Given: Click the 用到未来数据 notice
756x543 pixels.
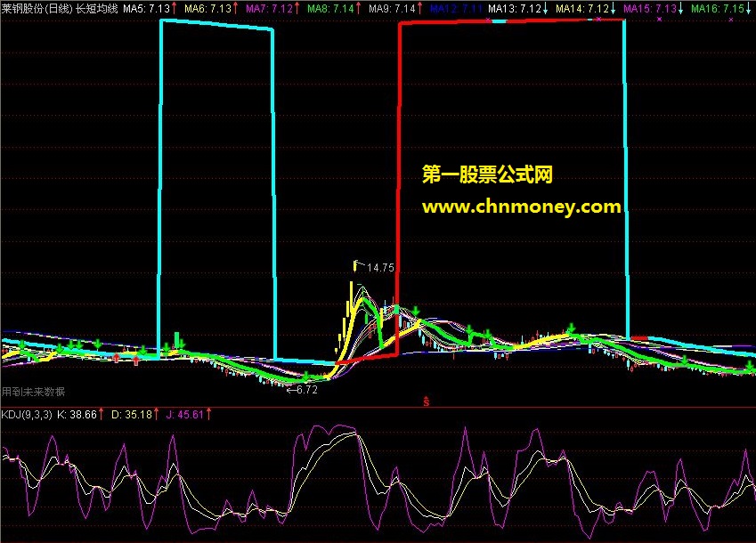Looking at the screenshot, I should [x=33, y=392].
